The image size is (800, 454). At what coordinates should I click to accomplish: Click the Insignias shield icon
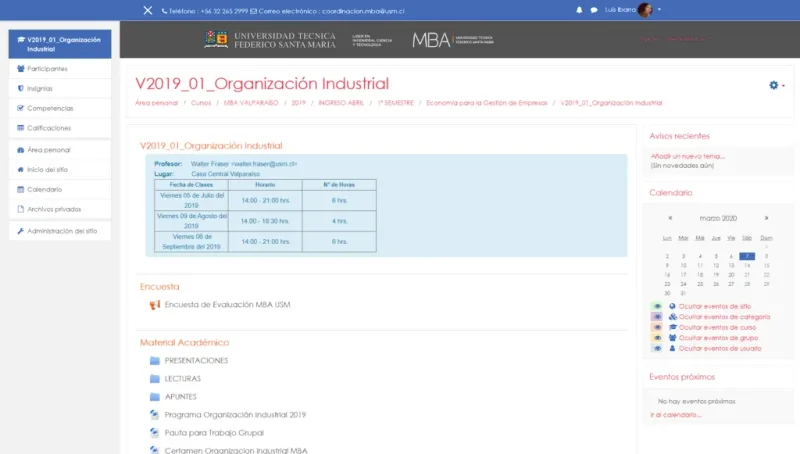[20, 88]
